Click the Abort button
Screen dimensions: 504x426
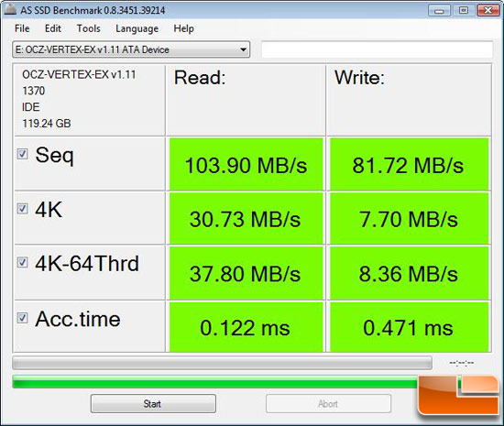[328, 403]
